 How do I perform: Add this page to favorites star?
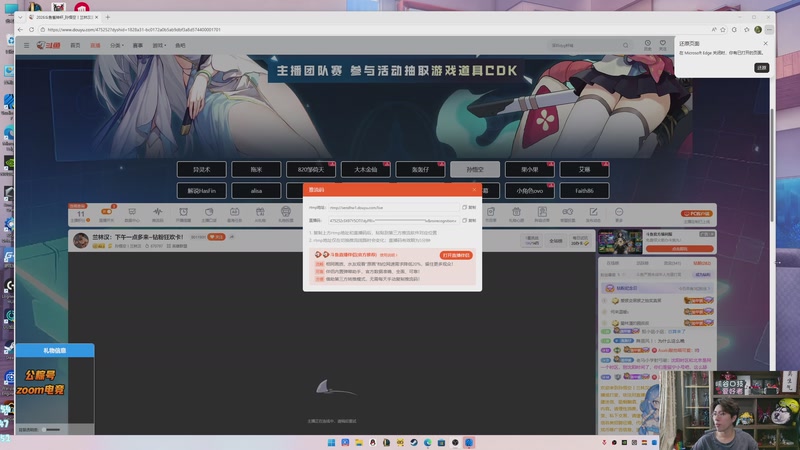(x=723, y=30)
